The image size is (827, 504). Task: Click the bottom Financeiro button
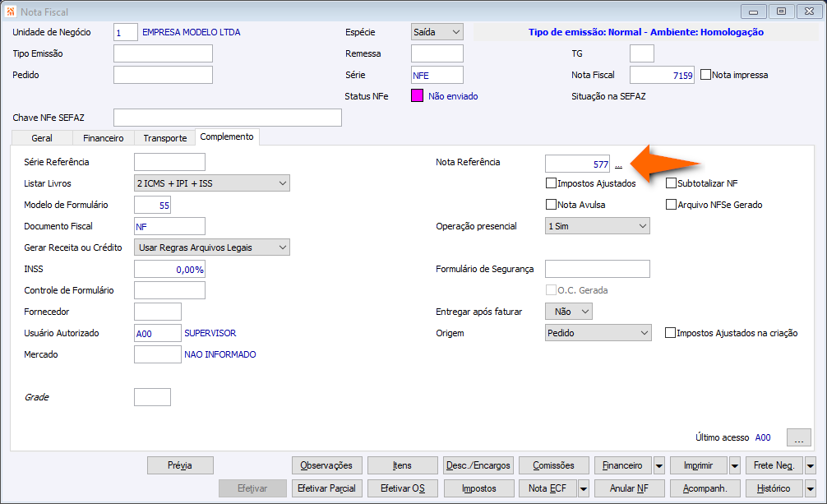(623, 465)
